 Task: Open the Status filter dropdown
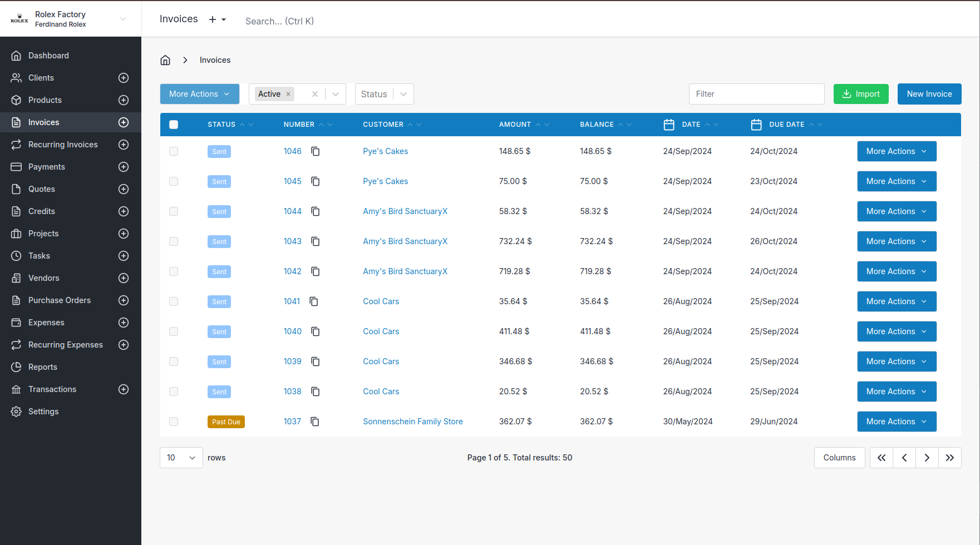click(384, 94)
